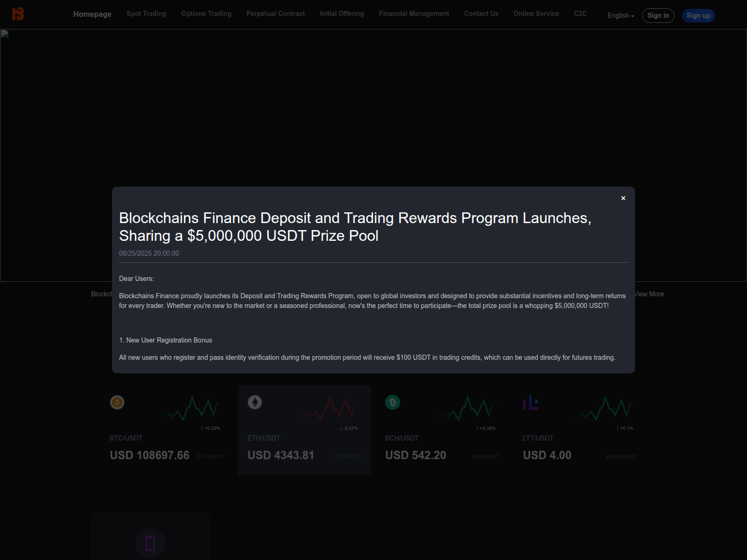Open Options Trading page

[206, 14]
